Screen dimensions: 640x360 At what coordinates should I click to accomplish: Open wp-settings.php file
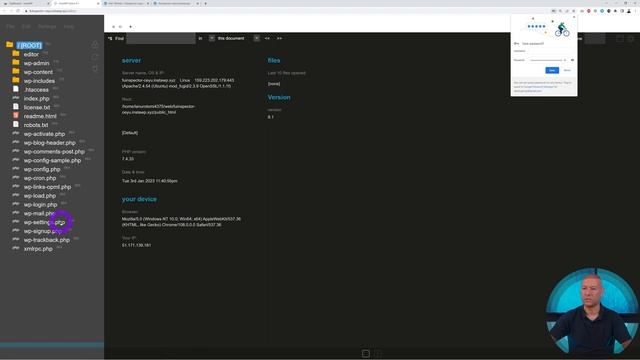pos(44,222)
